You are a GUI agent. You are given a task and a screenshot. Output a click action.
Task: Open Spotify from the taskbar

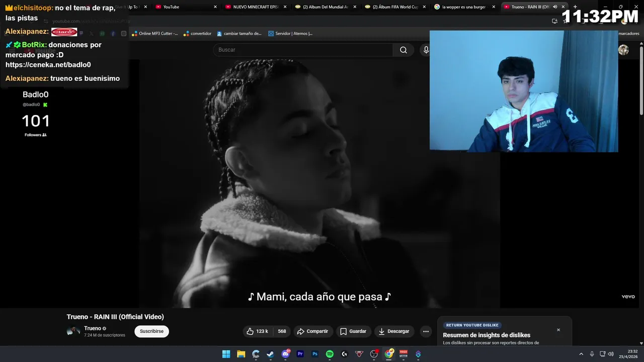[330, 354]
